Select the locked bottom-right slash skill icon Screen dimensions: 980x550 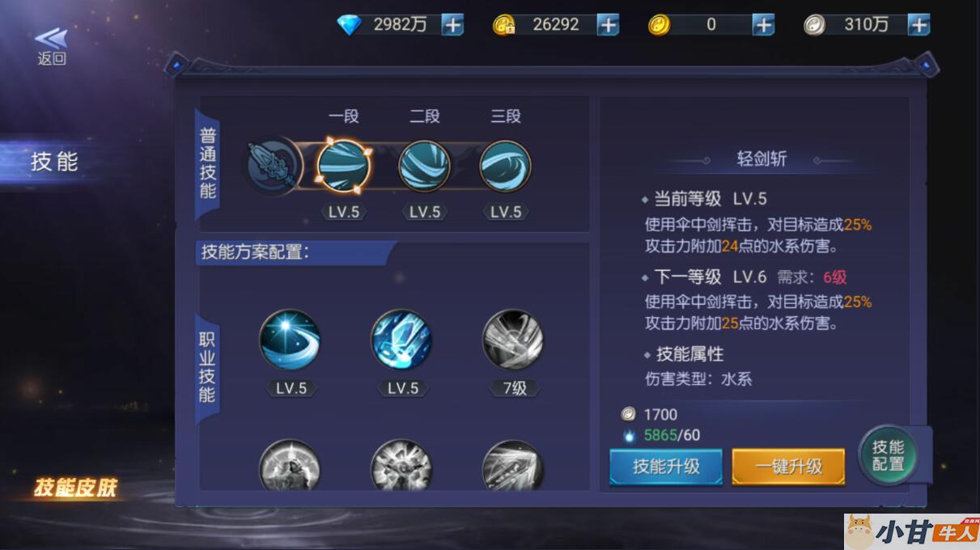point(513,465)
